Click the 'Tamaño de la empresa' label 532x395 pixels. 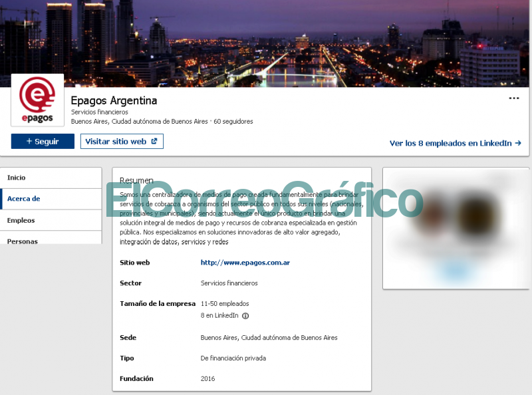coord(158,304)
